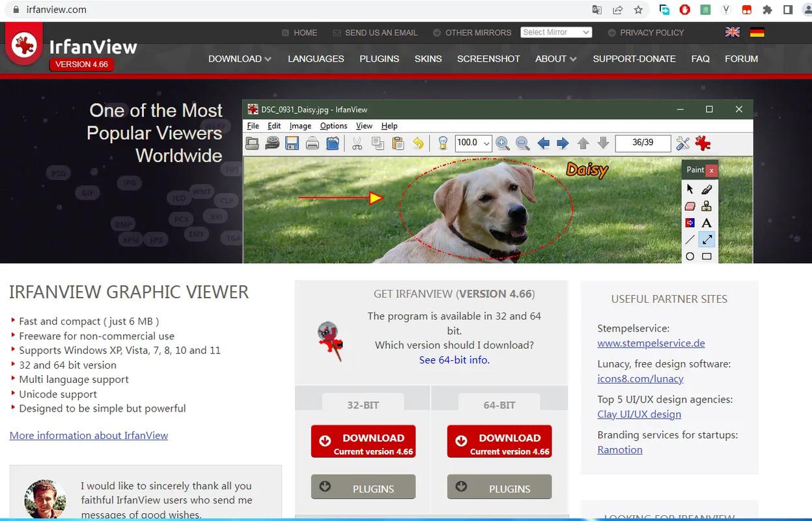Click the 36/39 image counter field
The image size is (812, 521).
(x=643, y=143)
